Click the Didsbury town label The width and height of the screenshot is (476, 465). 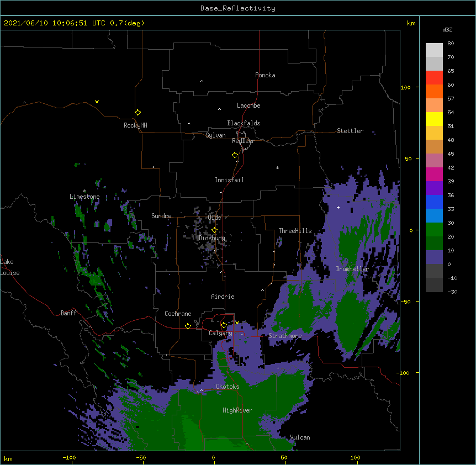(211, 238)
